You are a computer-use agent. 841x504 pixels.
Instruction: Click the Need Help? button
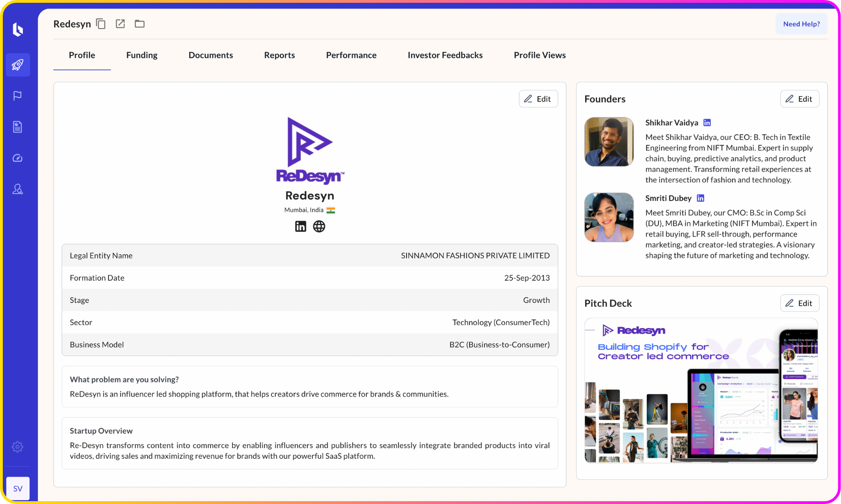click(x=801, y=24)
